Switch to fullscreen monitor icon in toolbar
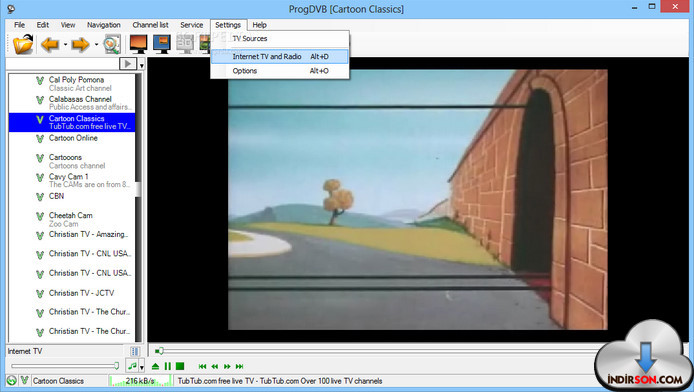Image resolution: width=694 pixels, height=392 pixels. pyautogui.click(x=138, y=44)
